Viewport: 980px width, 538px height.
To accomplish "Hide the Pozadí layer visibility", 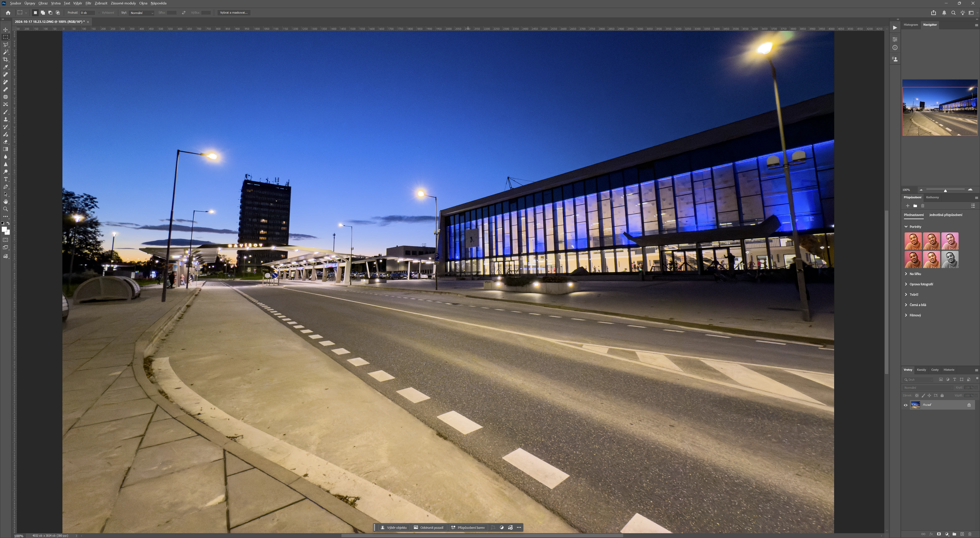I will 906,405.
